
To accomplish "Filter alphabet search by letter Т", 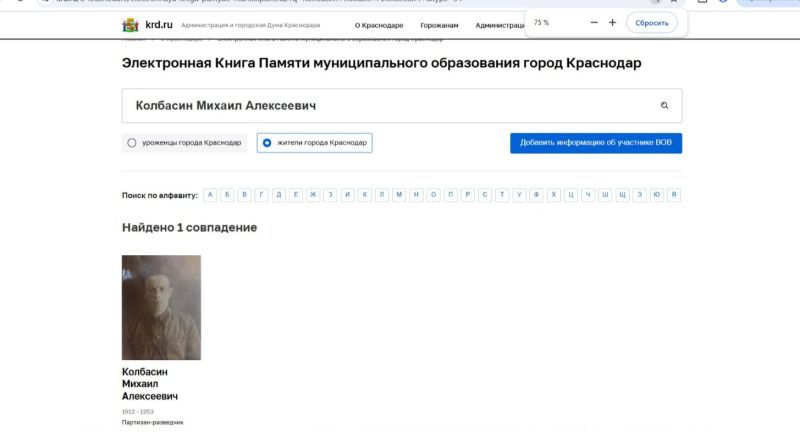I will click(x=502, y=195).
